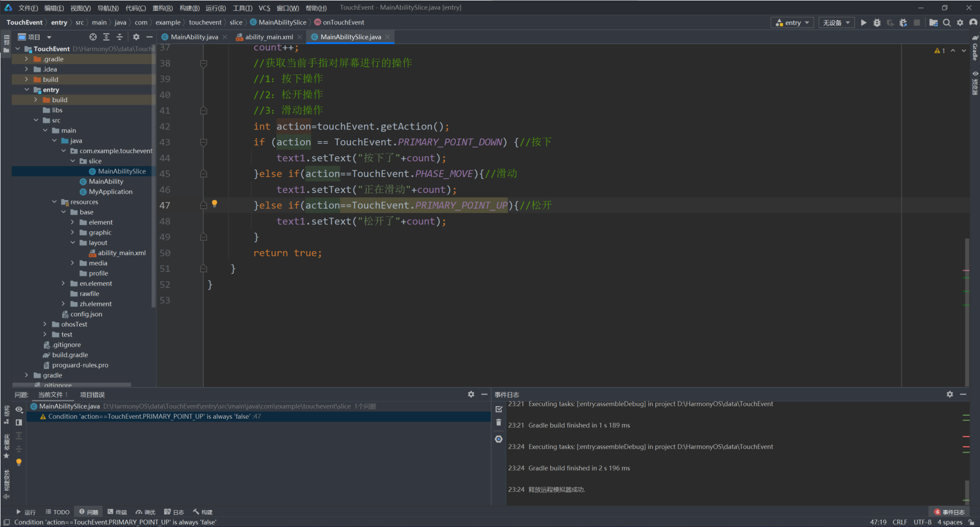Open the 重构(R) menu
Image resolution: width=980 pixels, height=527 pixels.
(x=162, y=8)
